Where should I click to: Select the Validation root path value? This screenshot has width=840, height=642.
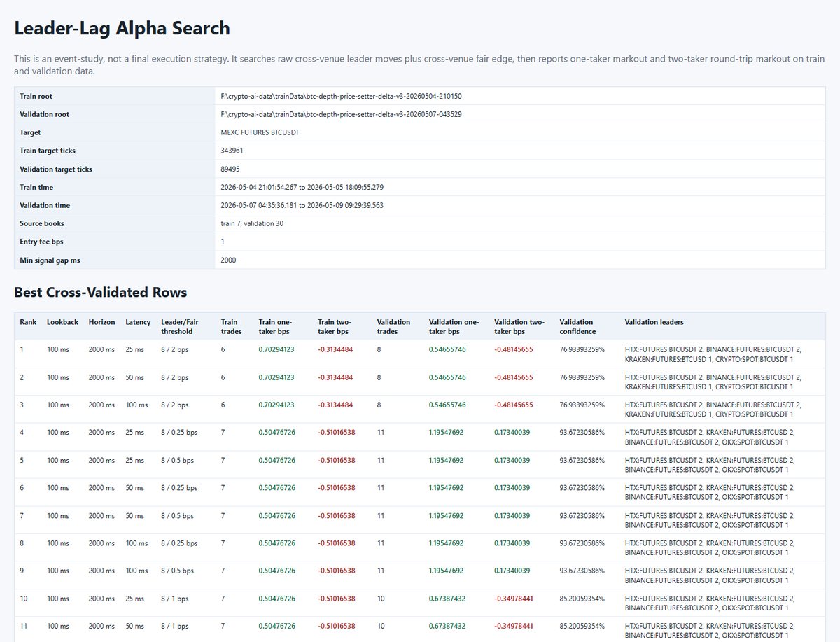341,114
